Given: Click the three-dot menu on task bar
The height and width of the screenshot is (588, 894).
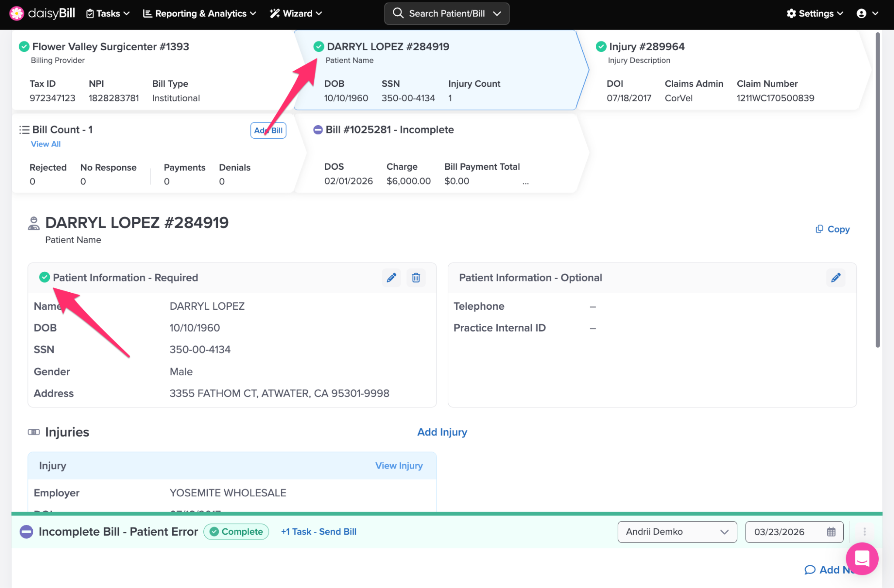Looking at the screenshot, I should (864, 532).
